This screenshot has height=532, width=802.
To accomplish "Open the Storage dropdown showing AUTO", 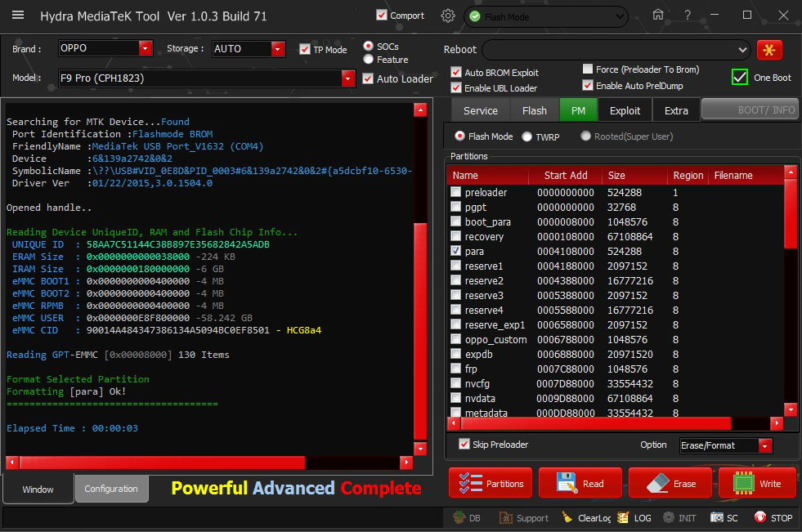I will tap(278, 48).
